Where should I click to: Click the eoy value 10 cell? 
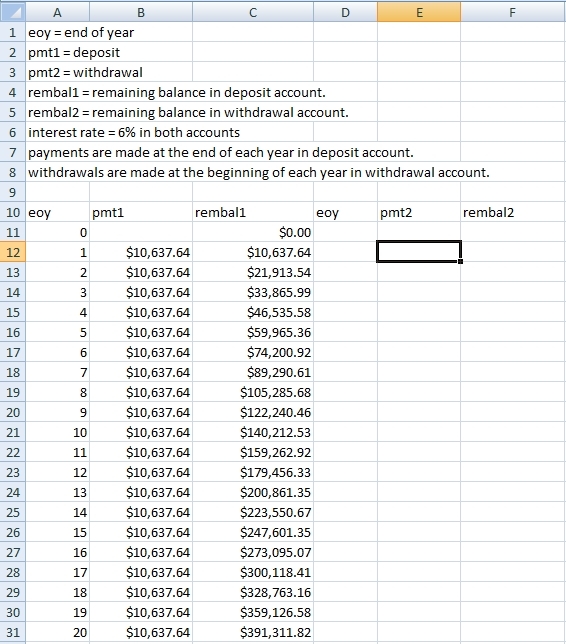pyautogui.click(x=58, y=432)
